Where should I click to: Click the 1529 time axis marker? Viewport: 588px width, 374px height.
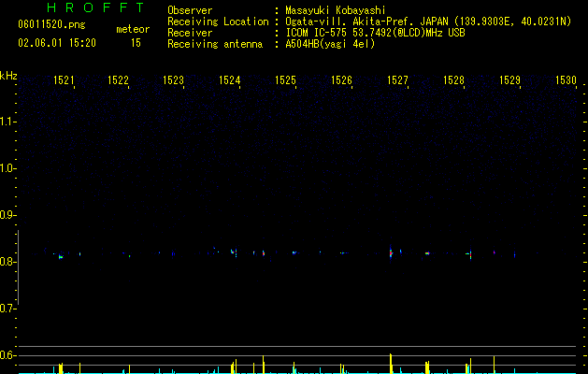click(509, 80)
